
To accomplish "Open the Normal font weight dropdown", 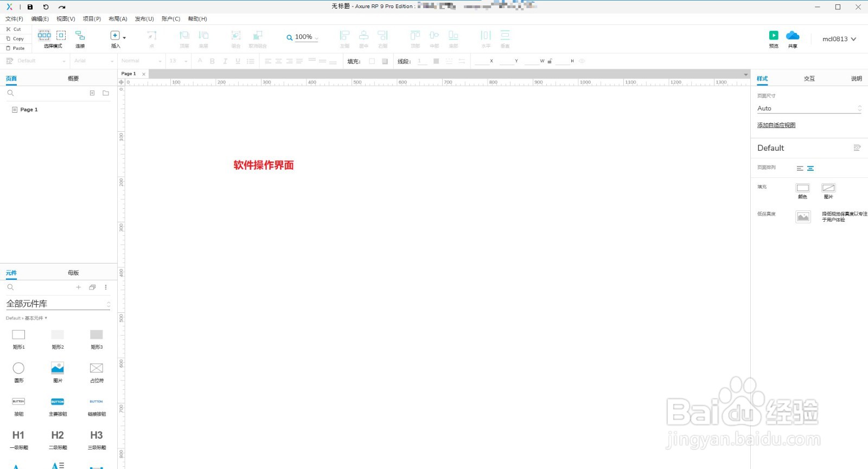I will click(x=141, y=61).
